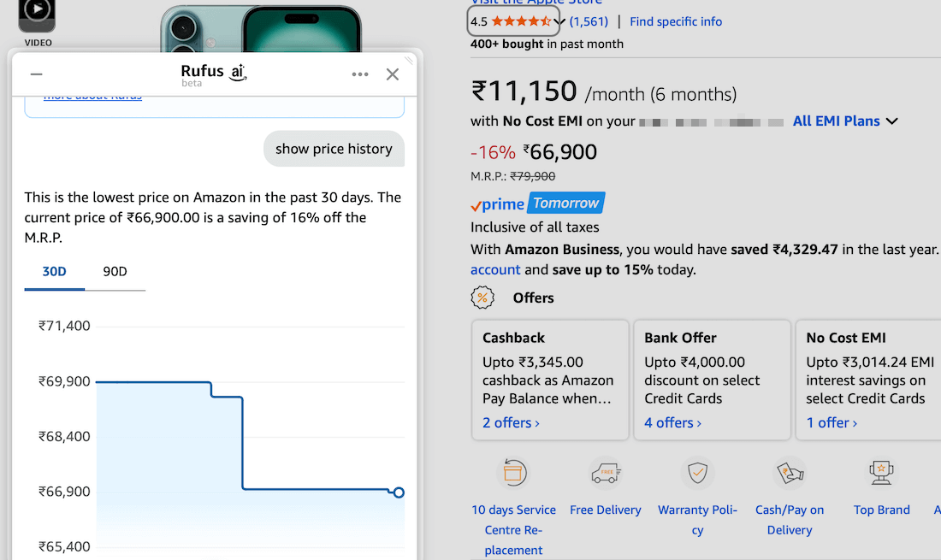Switch to the 90D price tab
Viewport: 941px width, 560px height.
tap(115, 272)
